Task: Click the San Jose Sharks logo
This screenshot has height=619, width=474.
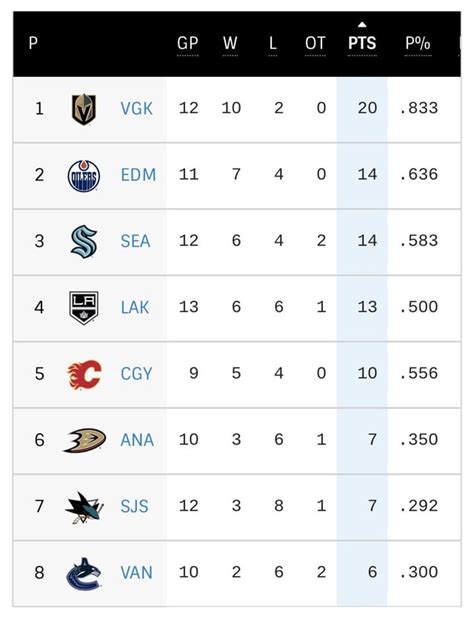Action: (x=84, y=507)
